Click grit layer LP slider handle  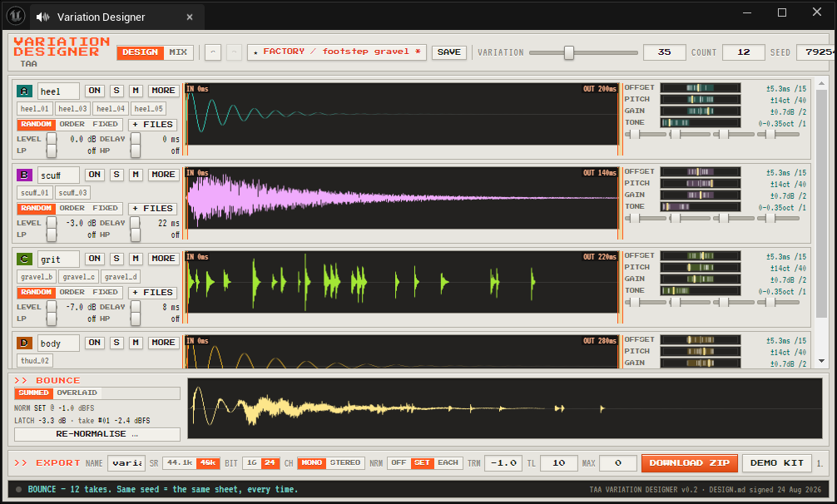click(52, 319)
